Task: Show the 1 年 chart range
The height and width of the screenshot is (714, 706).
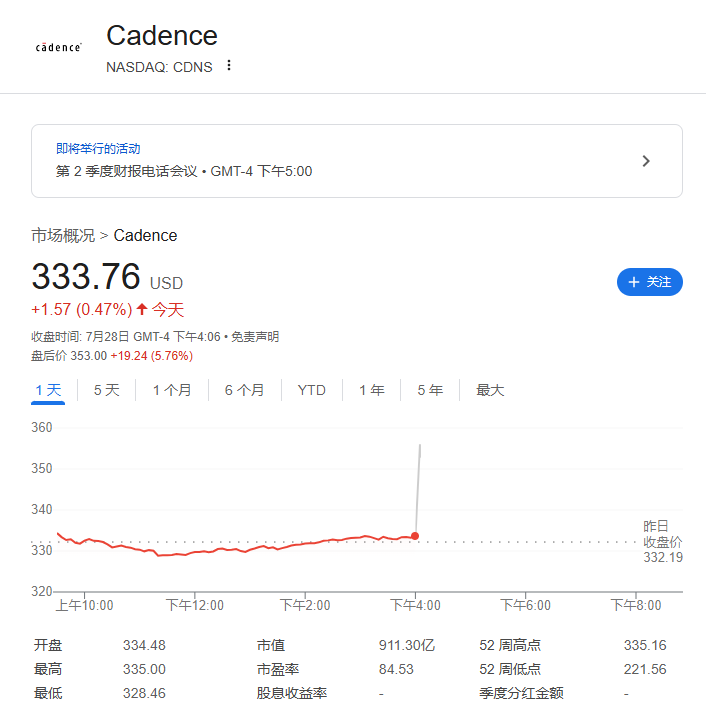Action: pos(372,390)
